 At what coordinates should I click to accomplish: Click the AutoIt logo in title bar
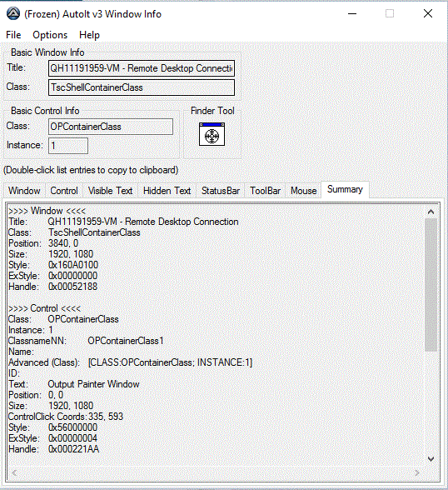(x=13, y=13)
